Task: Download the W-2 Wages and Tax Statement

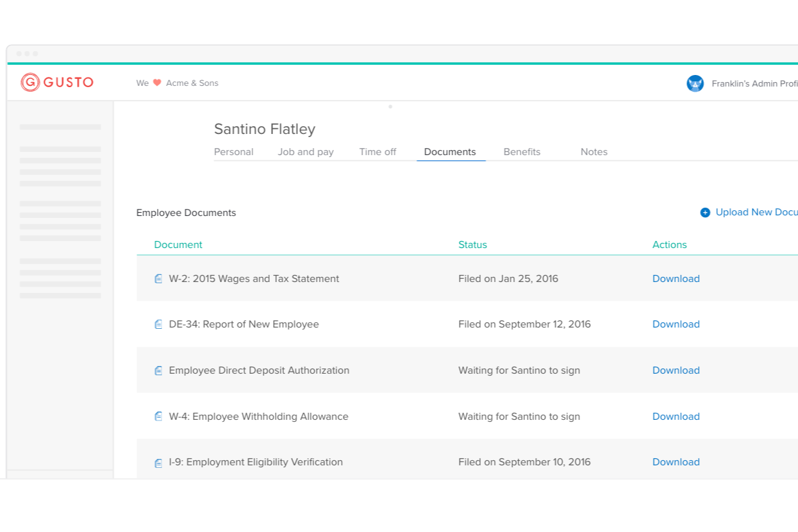Action: (676, 279)
